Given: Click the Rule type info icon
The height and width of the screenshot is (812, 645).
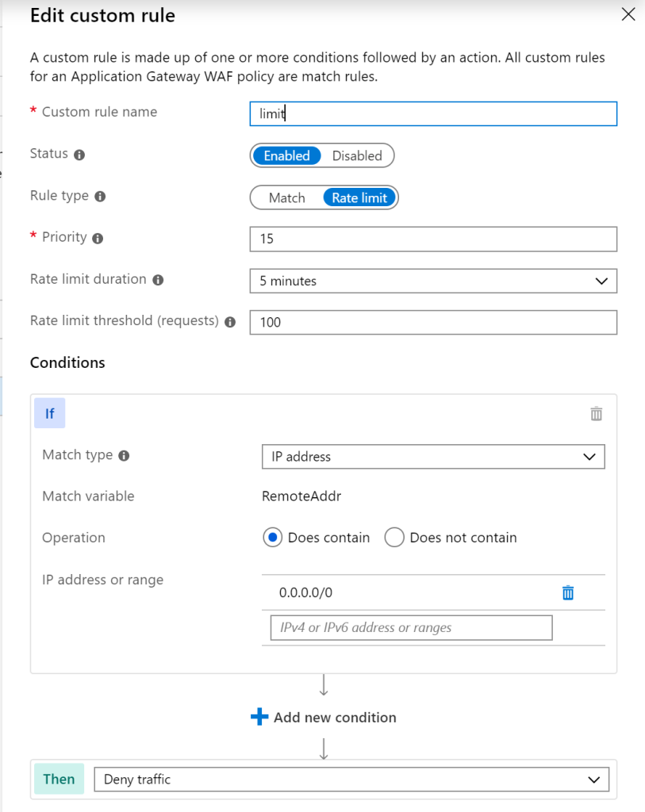Looking at the screenshot, I should tap(100, 197).
